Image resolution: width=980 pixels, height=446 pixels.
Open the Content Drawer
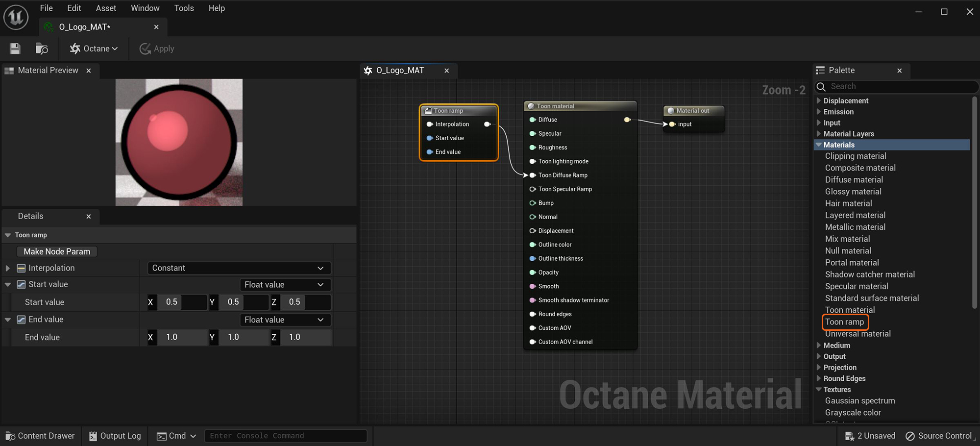pyautogui.click(x=40, y=436)
